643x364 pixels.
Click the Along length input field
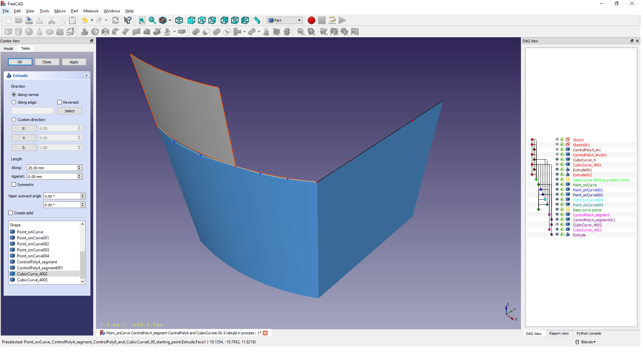click(52, 168)
